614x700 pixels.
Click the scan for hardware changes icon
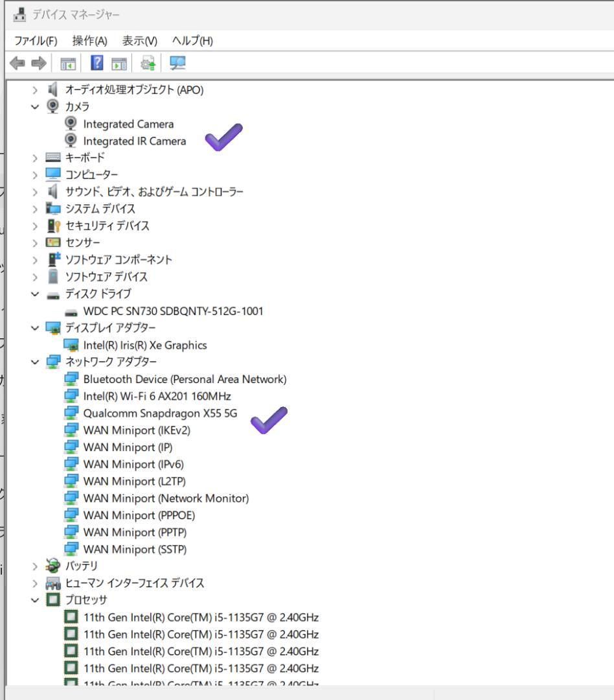(177, 63)
